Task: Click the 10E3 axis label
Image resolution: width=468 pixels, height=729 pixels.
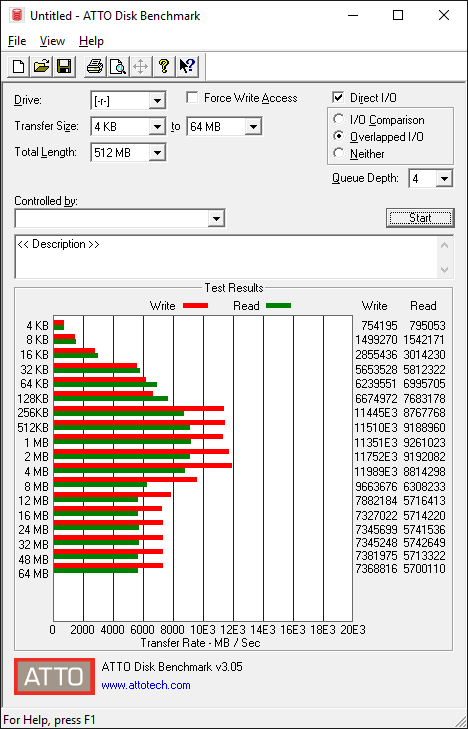Action: coord(203,630)
